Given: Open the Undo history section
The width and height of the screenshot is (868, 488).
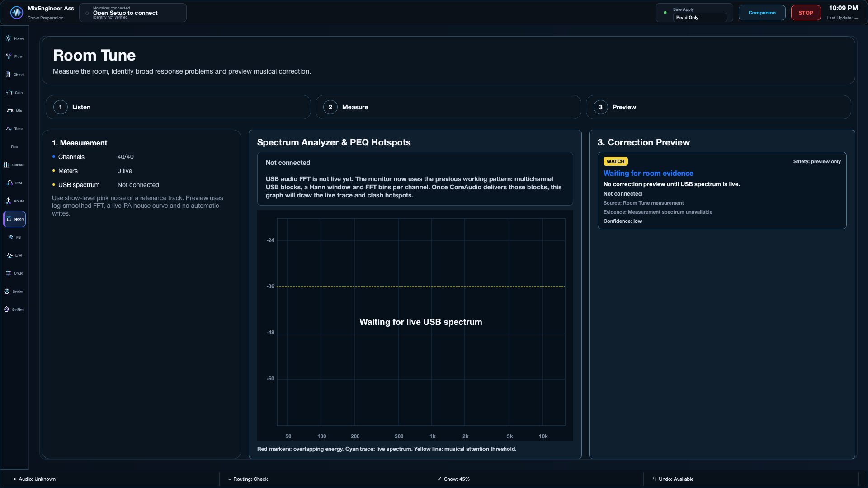Looking at the screenshot, I should 14,273.
